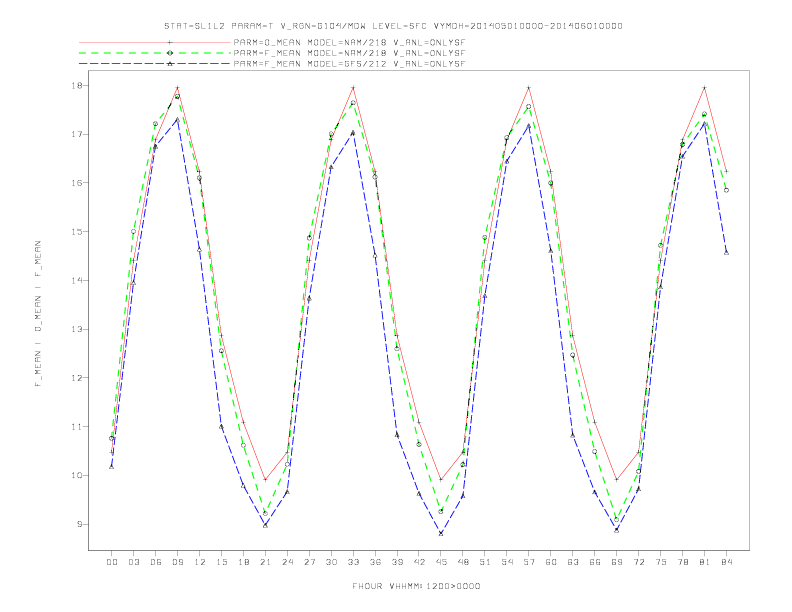Click x-axis forecast hour label 09
The height and width of the screenshot is (612, 792).
(x=177, y=562)
